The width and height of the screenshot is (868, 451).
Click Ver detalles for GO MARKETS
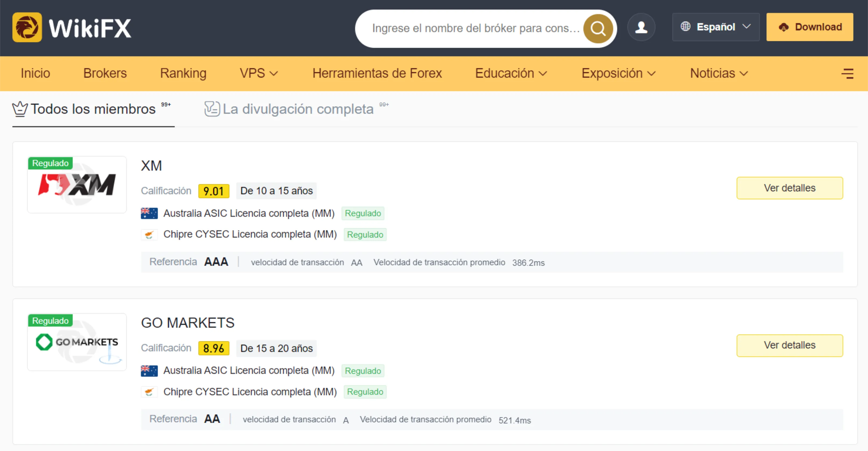(790, 345)
